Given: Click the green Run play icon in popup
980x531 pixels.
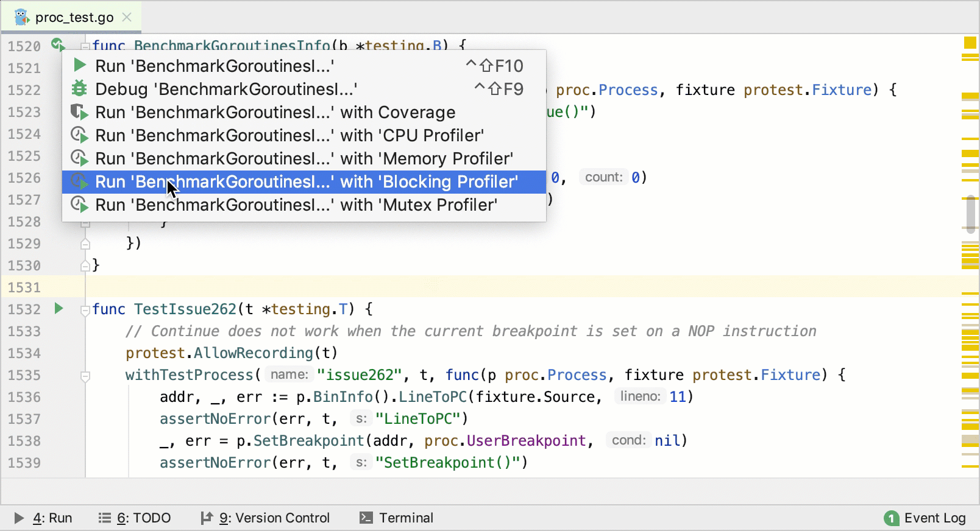Looking at the screenshot, I should (79, 65).
